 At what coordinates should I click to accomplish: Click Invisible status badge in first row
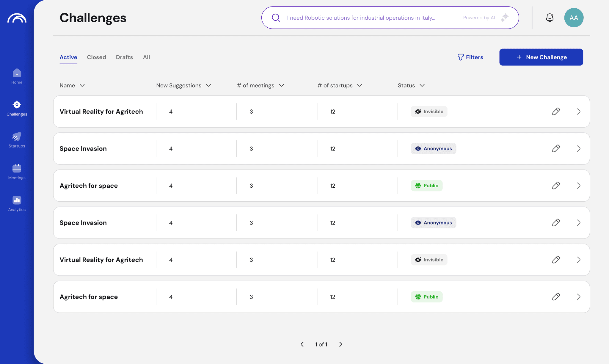coord(429,112)
